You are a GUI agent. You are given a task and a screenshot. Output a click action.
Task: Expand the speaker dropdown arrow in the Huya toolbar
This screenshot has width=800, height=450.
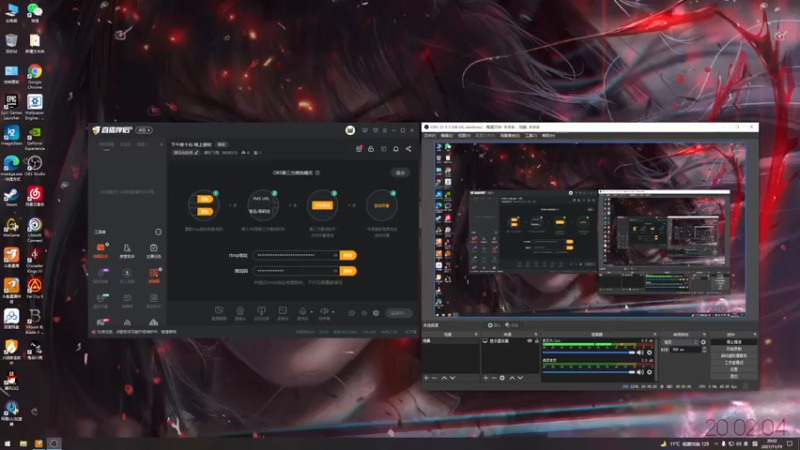point(333,312)
